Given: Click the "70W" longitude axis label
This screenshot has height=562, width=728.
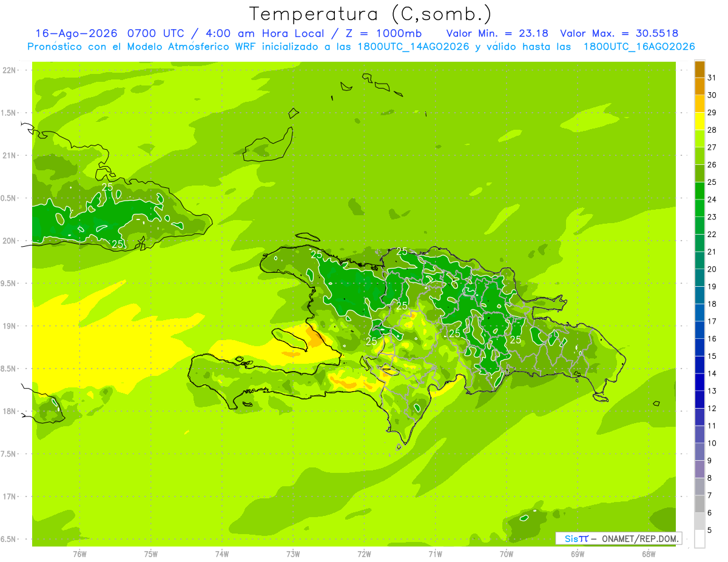Looking at the screenshot, I should [507, 554].
